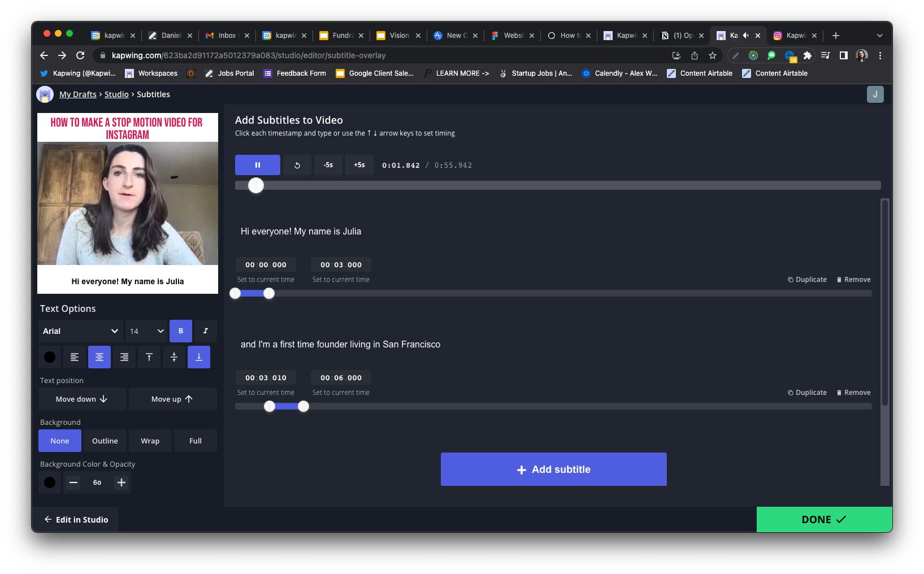Duplicate the San Francisco subtitle

click(x=807, y=393)
